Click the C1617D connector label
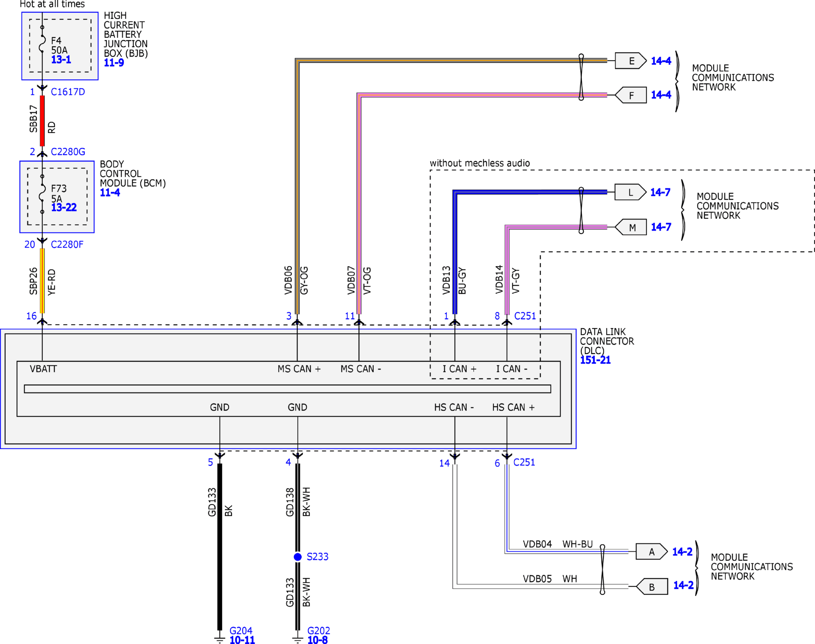The width and height of the screenshot is (815, 644). pos(68,92)
